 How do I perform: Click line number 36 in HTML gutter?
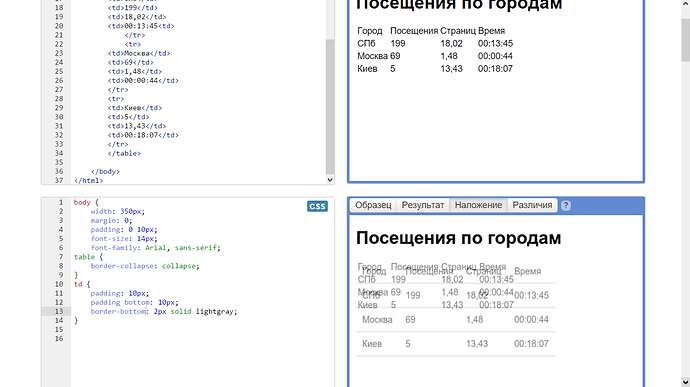click(59, 171)
